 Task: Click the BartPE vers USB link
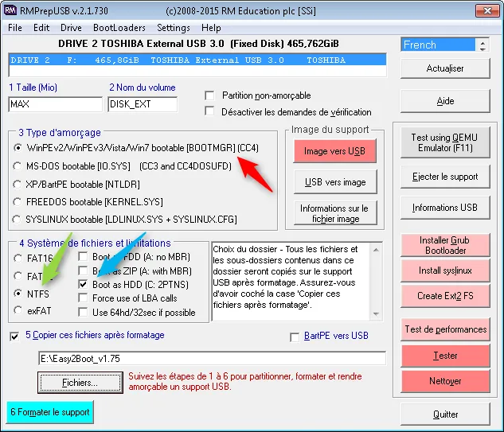click(x=336, y=336)
